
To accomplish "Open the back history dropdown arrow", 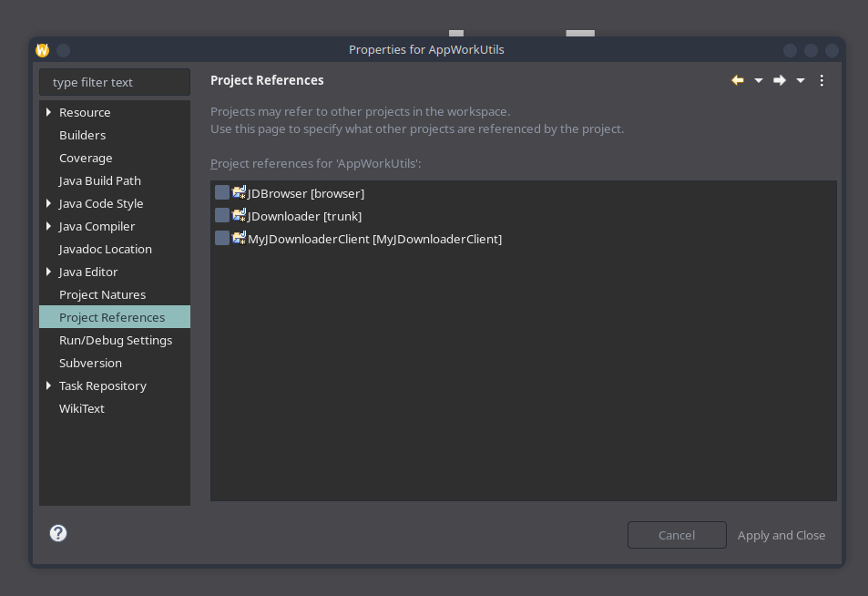I will point(759,81).
